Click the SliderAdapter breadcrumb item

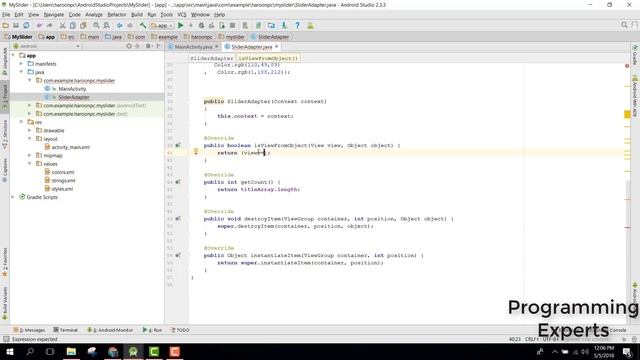pyautogui.click(x=270, y=37)
